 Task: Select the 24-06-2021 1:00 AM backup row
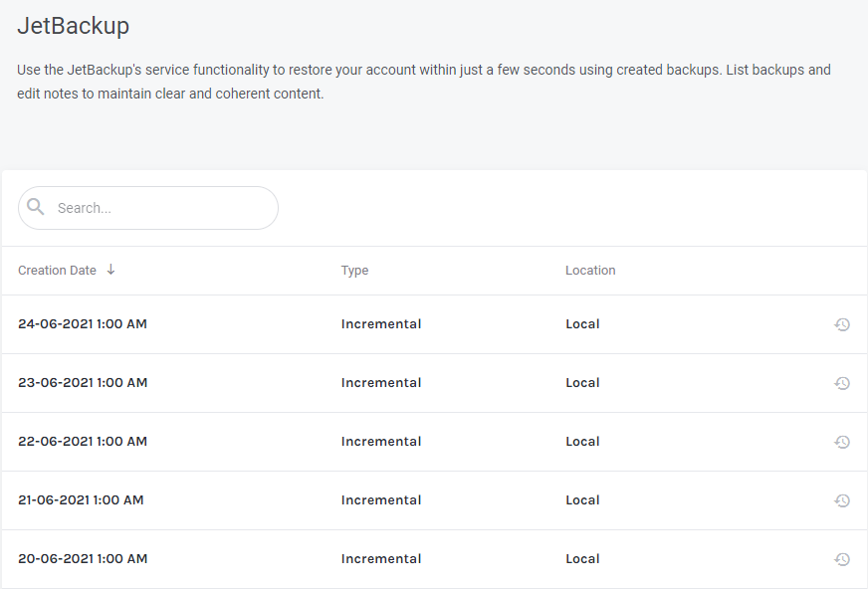(83, 324)
